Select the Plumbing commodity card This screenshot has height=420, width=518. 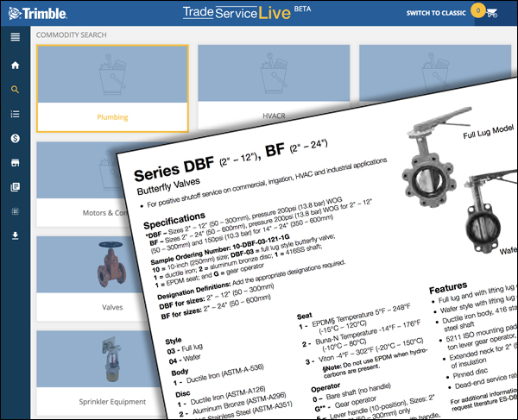(112, 89)
